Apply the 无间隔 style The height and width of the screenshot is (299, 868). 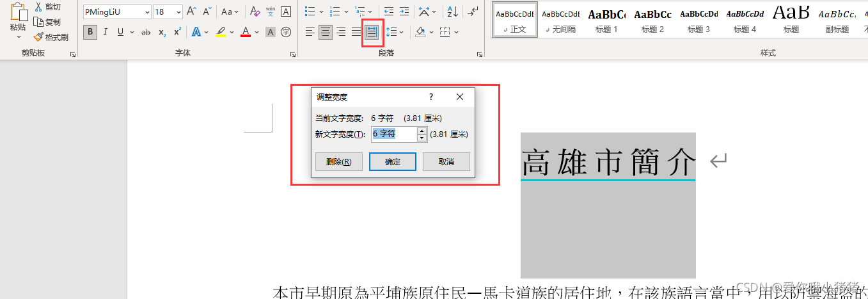561,19
